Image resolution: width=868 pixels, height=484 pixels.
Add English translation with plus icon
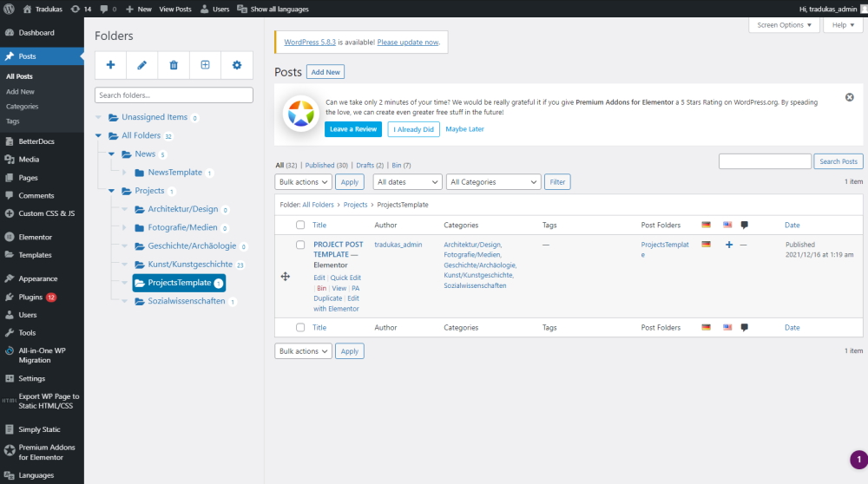point(728,245)
